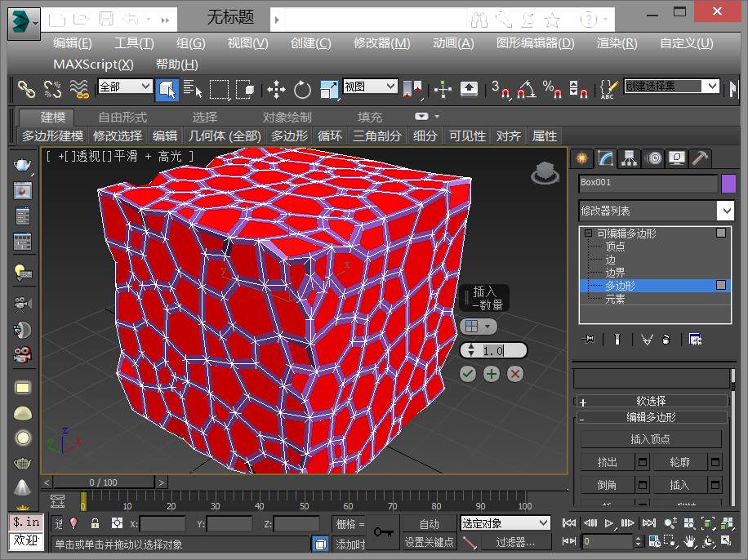Screen dimensions: 748x560
Task: Click the Bind to Space Warp icon
Action: click(x=79, y=89)
